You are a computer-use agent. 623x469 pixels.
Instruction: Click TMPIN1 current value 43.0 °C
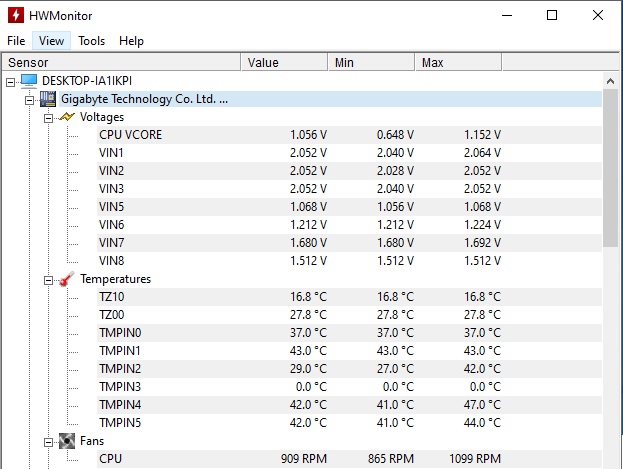pos(308,351)
